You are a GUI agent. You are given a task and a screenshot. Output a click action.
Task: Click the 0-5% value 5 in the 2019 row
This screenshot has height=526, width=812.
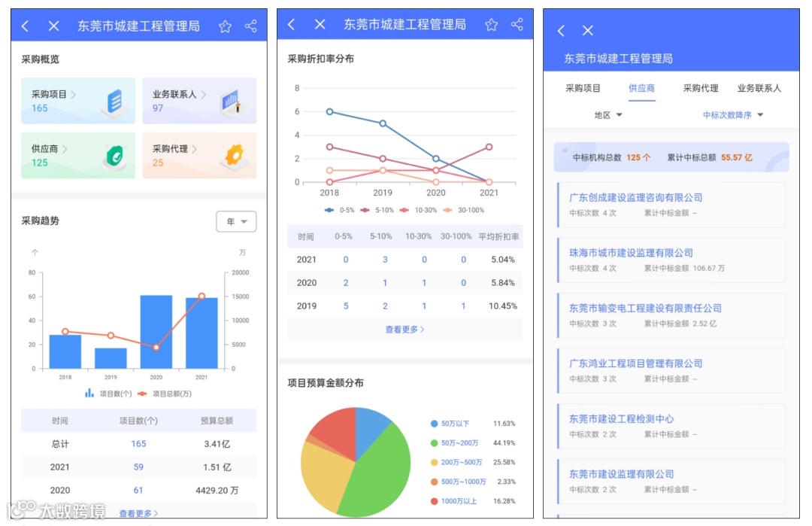[x=346, y=306]
